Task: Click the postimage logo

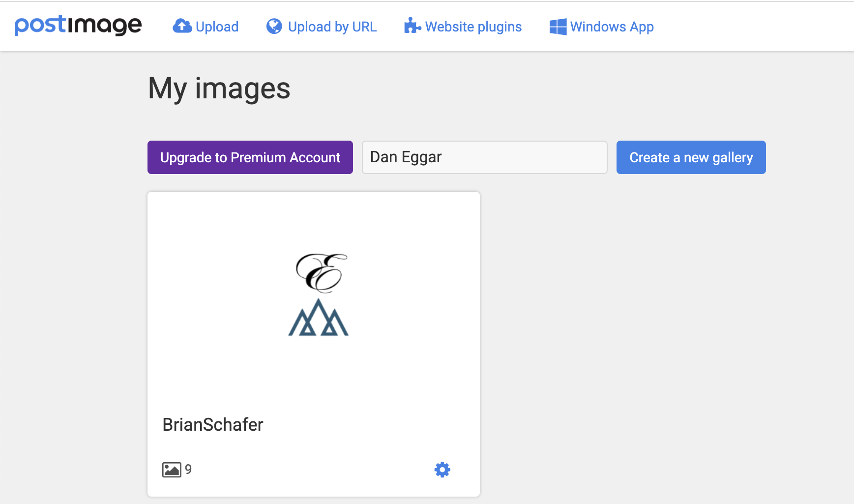Action: (78, 26)
